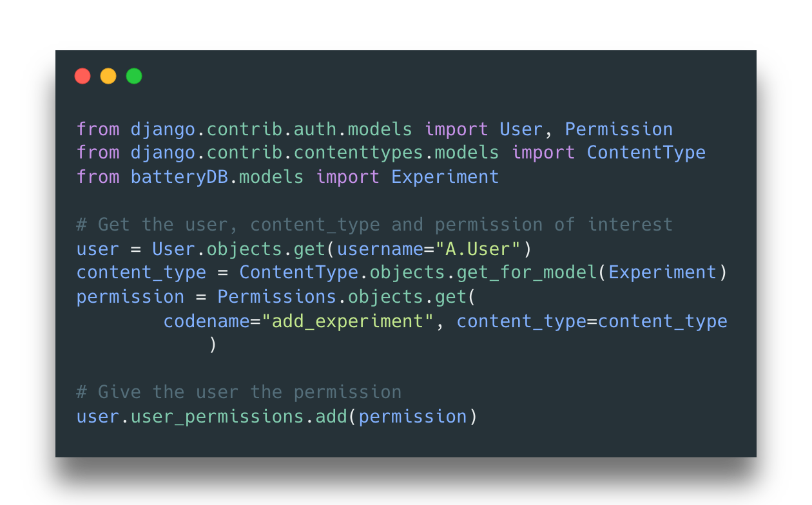The image size is (812, 505).
Task: Click the red close dot
Action: [x=82, y=76]
